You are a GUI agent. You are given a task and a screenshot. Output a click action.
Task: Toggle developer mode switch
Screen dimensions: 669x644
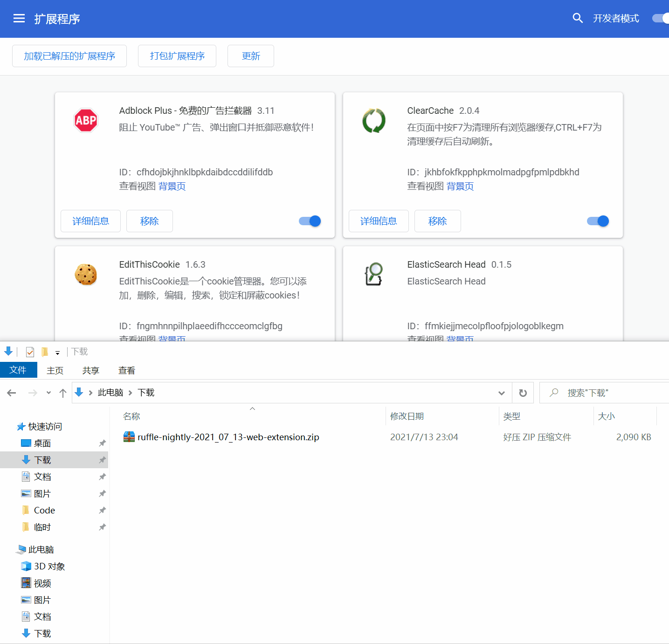click(661, 18)
